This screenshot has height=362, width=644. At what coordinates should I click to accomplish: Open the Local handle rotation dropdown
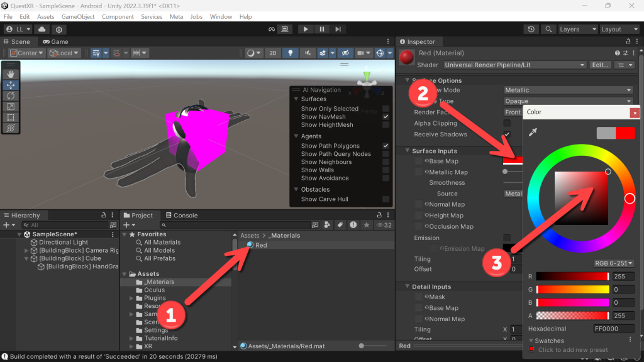point(64,53)
